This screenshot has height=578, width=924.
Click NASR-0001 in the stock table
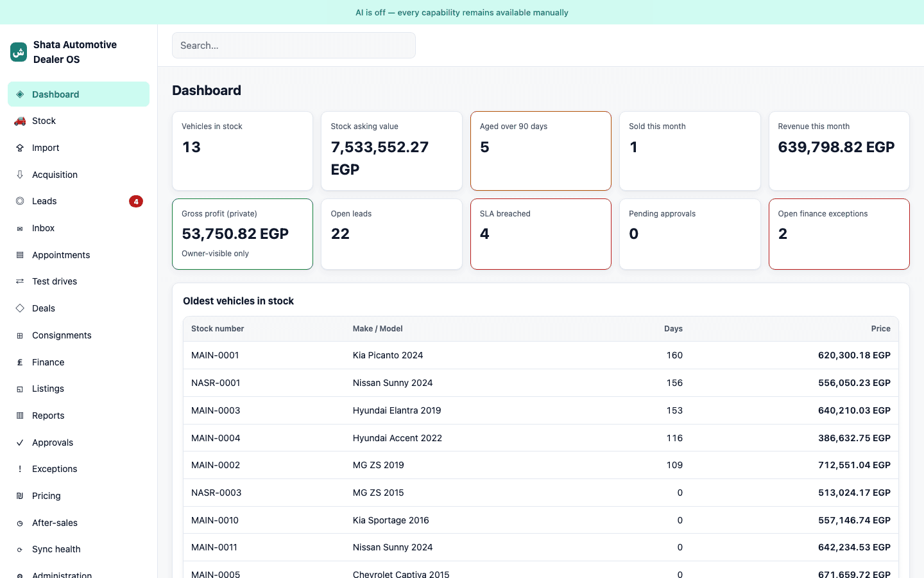click(216, 383)
